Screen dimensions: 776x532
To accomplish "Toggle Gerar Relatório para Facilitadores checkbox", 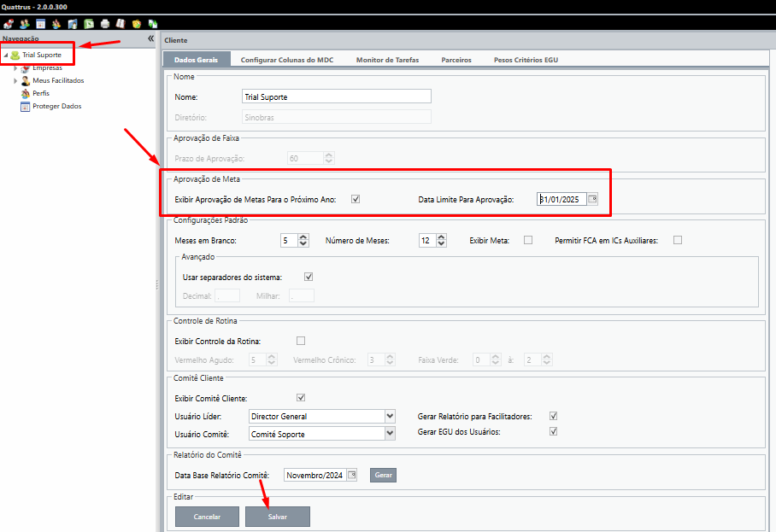I will (553, 417).
